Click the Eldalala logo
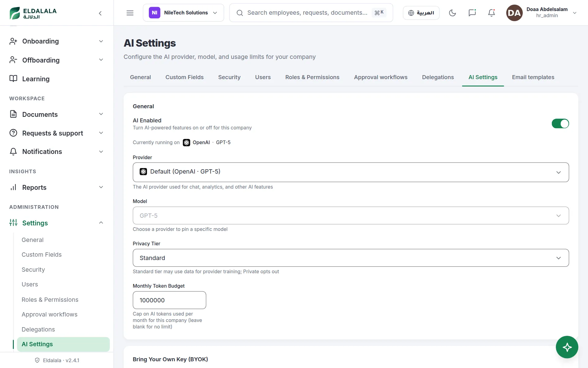 [x=33, y=13]
